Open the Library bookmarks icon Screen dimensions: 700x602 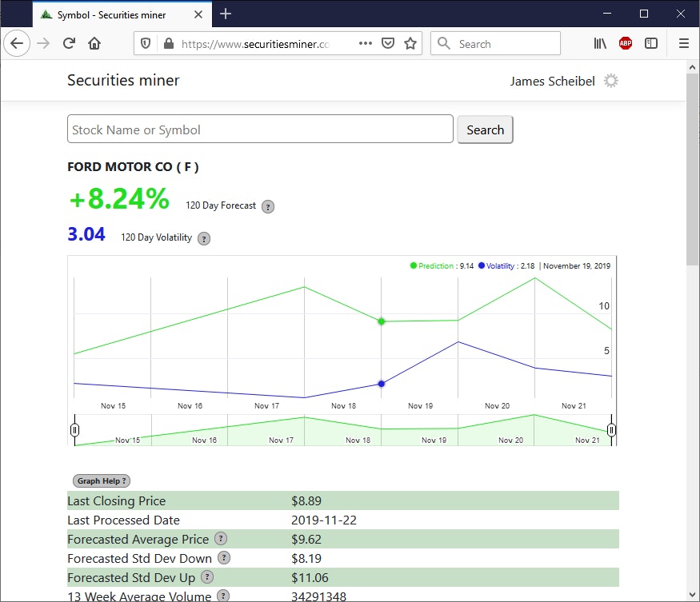pos(599,43)
